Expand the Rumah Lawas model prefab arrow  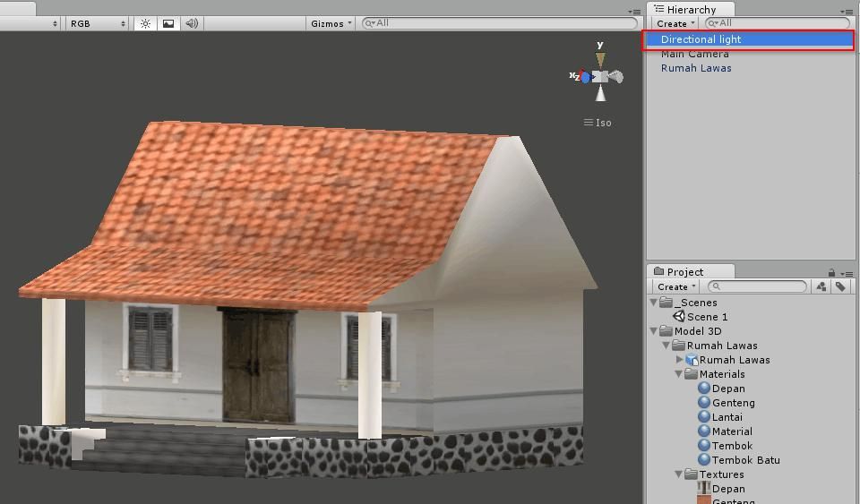coord(680,360)
